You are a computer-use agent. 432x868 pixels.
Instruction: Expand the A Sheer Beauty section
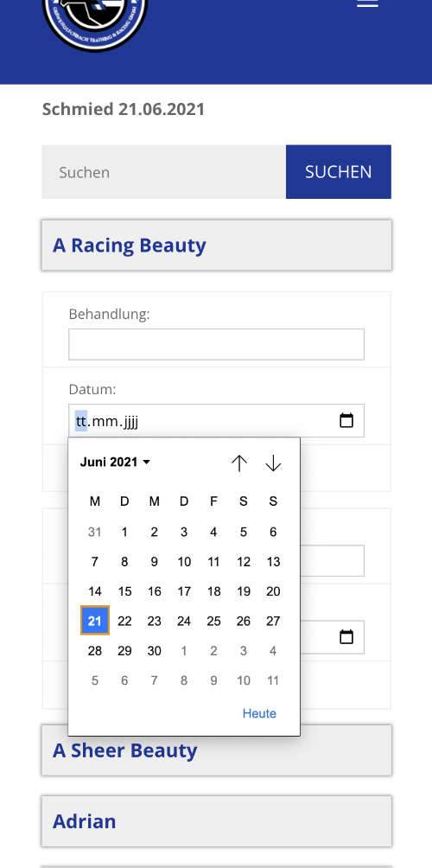click(216, 750)
